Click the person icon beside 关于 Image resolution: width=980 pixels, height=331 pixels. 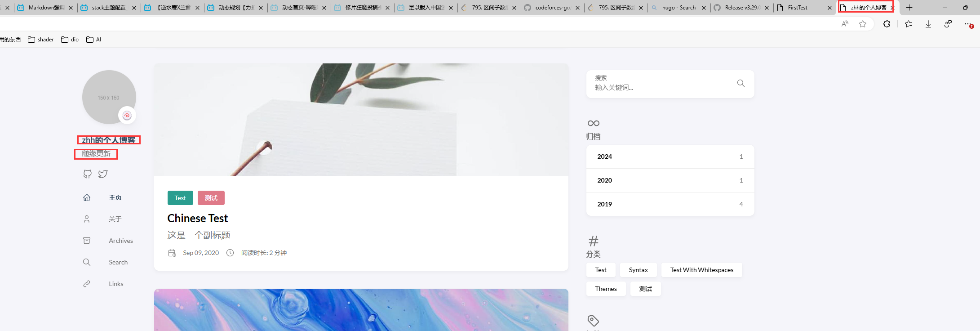[x=87, y=219]
